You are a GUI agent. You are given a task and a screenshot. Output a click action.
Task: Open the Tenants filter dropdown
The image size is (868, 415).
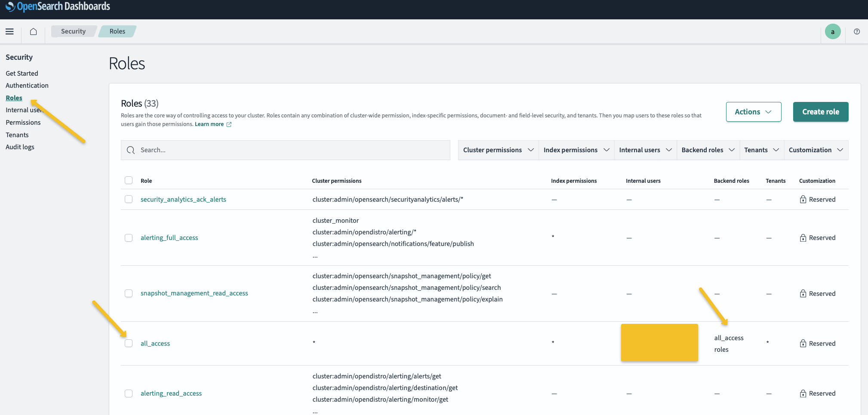[x=761, y=150]
